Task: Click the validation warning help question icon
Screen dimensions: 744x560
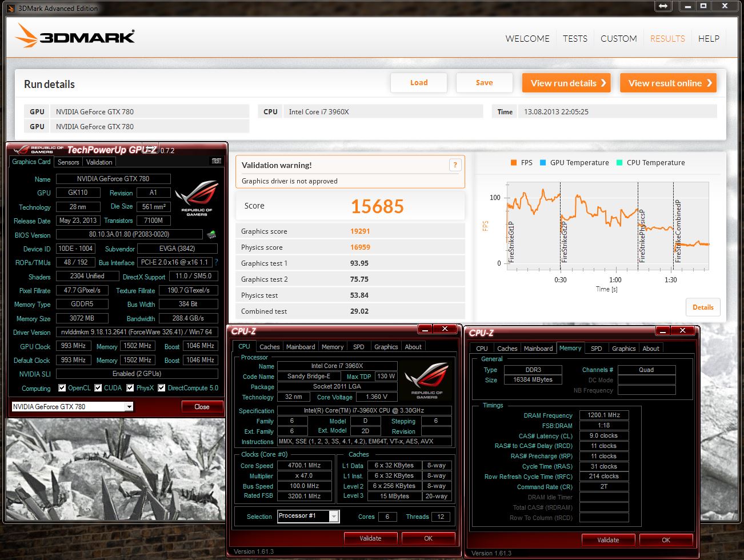Action: [455, 165]
